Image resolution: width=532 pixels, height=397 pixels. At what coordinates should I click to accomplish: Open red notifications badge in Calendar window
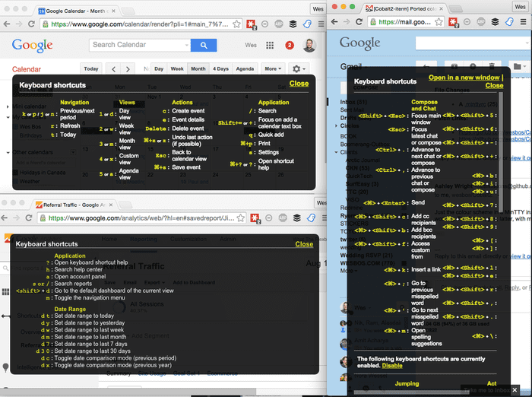[290, 45]
